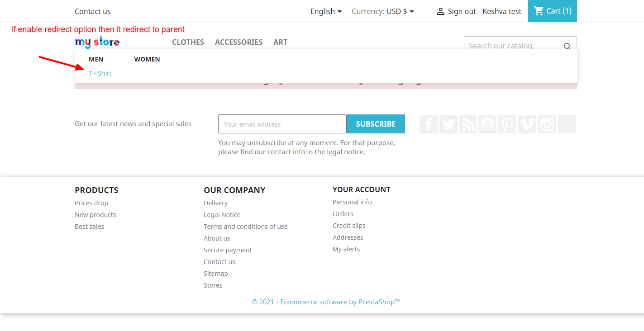644x331 pixels.
Task: Select MEN submenu category
Action: [96, 59]
